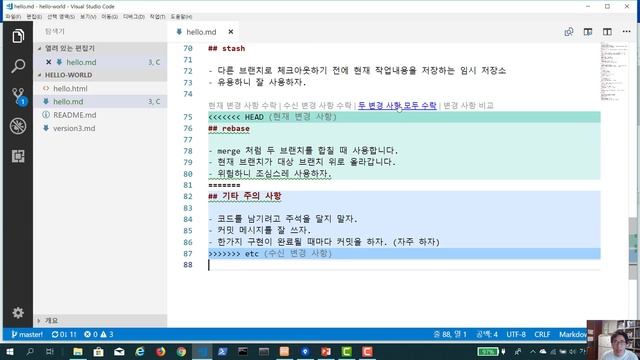Click the master branch indicator in status bar
640x360 pixels.
point(27,334)
